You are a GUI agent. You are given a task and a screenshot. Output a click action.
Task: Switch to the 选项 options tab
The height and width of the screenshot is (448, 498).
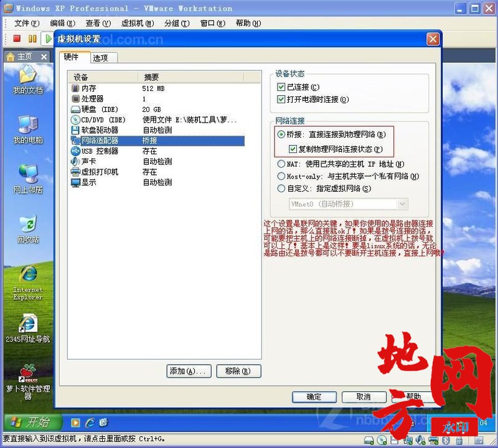pos(104,58)
